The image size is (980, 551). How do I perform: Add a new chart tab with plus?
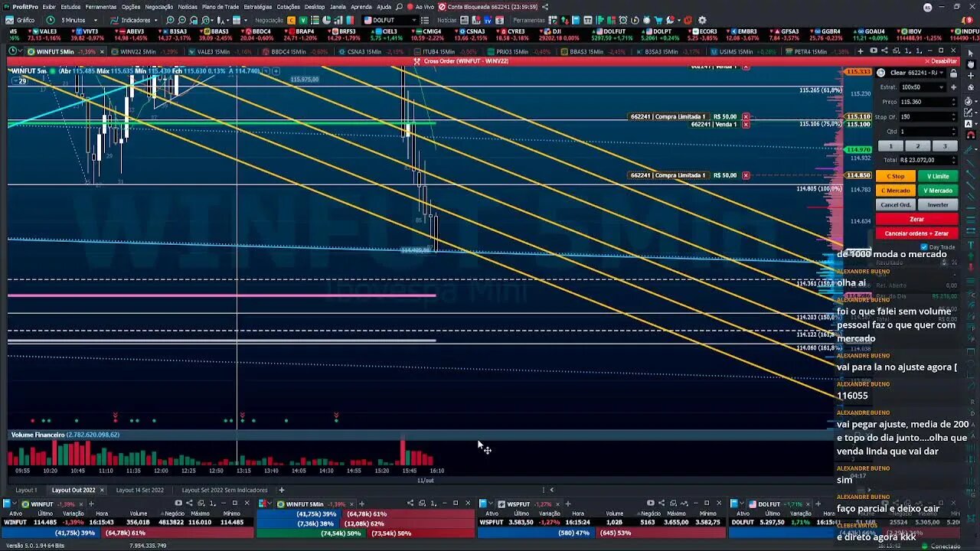click(861, 51)
